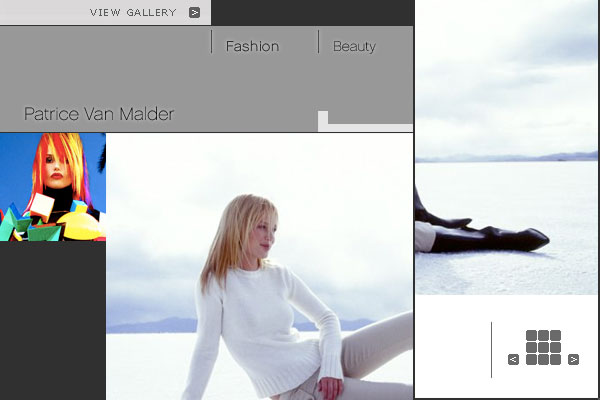
Task: Select the top-left square in thumbnail grid
Action: 531,336
